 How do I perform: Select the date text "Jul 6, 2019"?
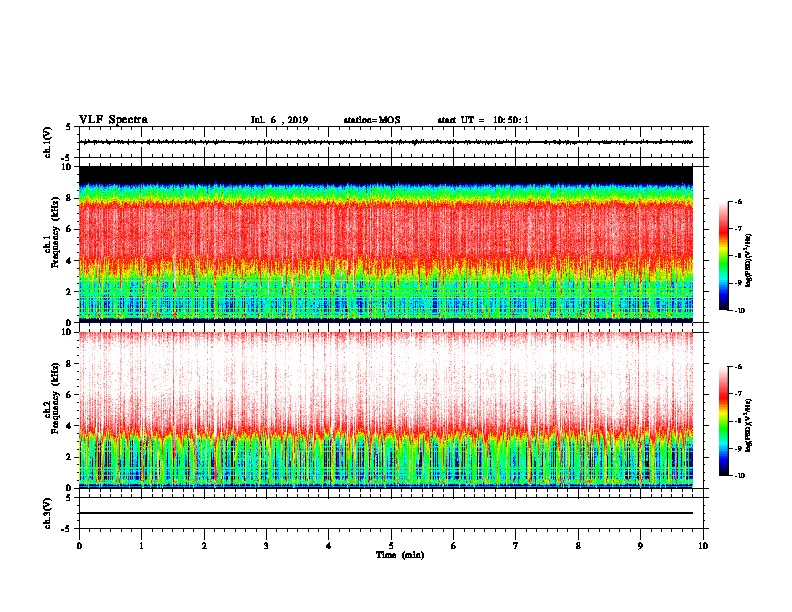point(279,120)
